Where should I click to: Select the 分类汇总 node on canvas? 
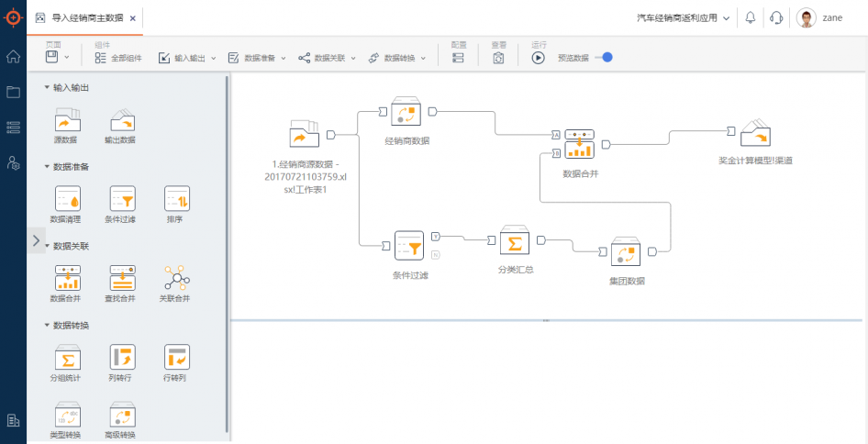(x=515, y=242)
